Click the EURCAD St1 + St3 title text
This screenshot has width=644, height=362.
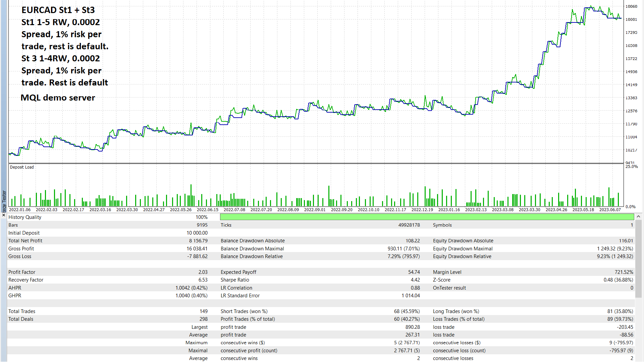[58, 10]
